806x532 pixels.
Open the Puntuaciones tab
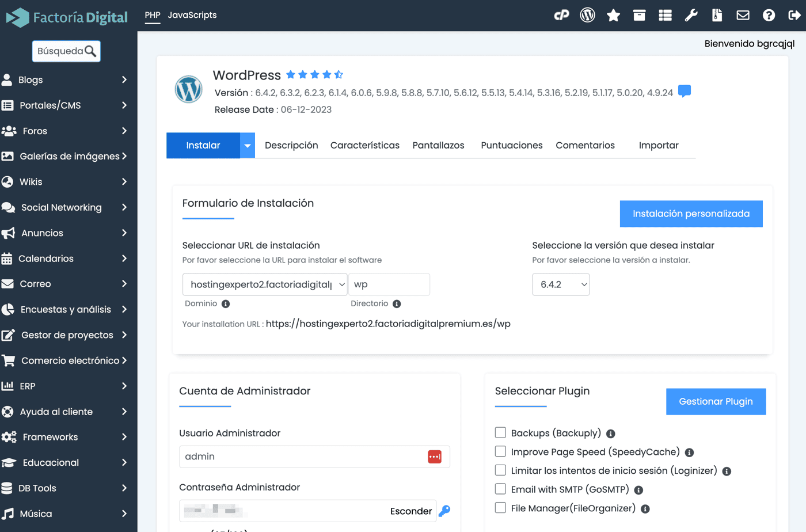click(x=512, y=146)
